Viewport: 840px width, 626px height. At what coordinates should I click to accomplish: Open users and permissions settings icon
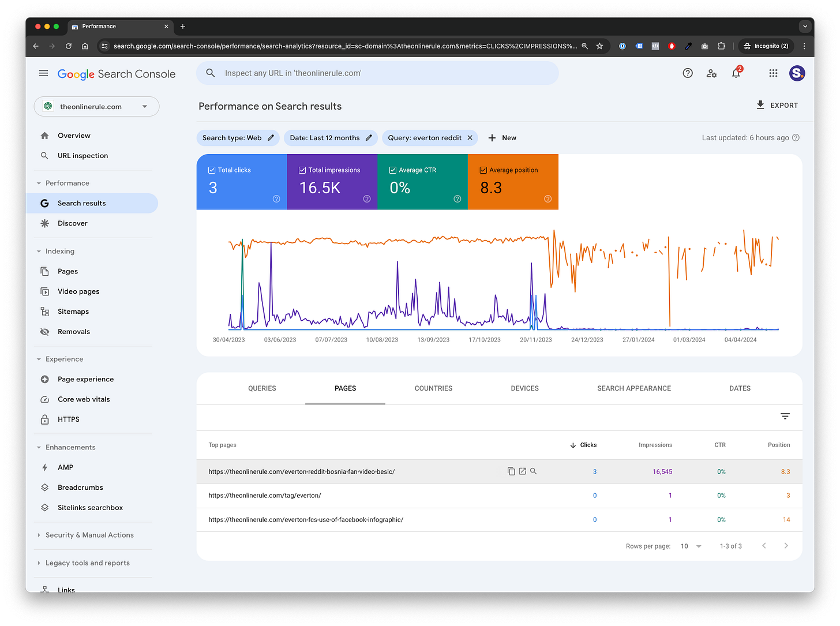(711, 73)
